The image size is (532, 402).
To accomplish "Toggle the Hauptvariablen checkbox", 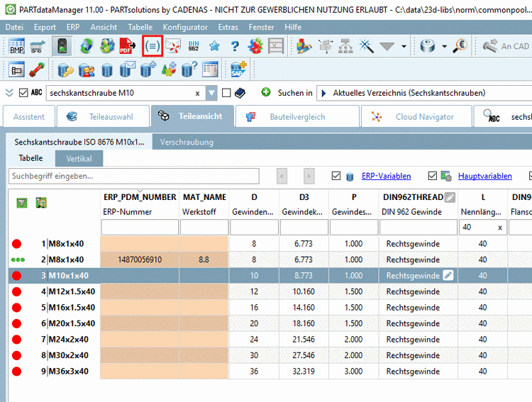I will click(433, 176).
